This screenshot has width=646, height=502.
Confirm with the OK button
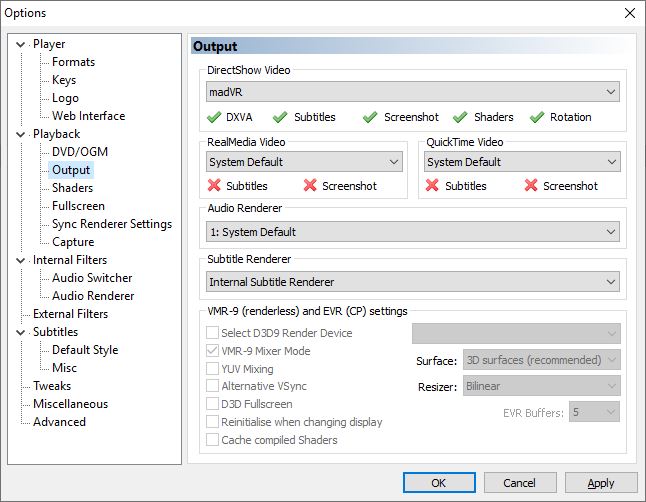439,483
